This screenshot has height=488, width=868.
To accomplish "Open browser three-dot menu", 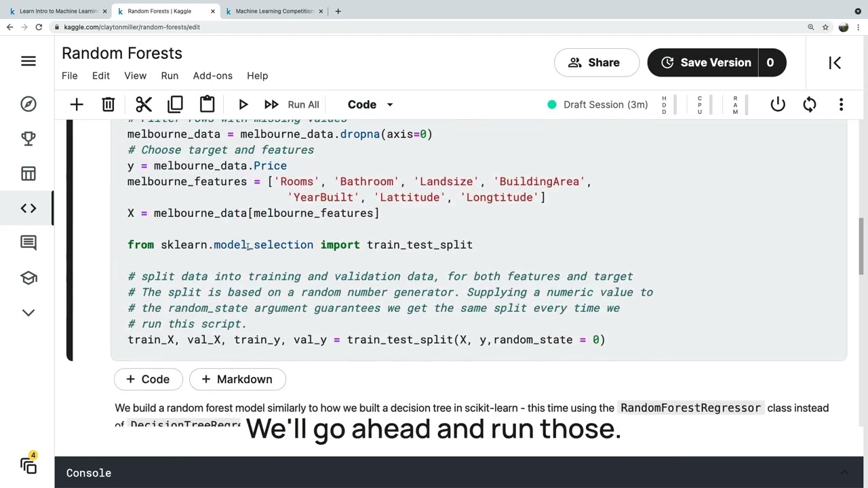I will click(859, 27).
